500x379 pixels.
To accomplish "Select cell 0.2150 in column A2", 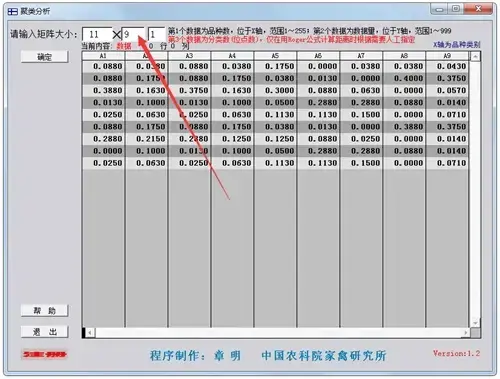I will coord(146,139).
